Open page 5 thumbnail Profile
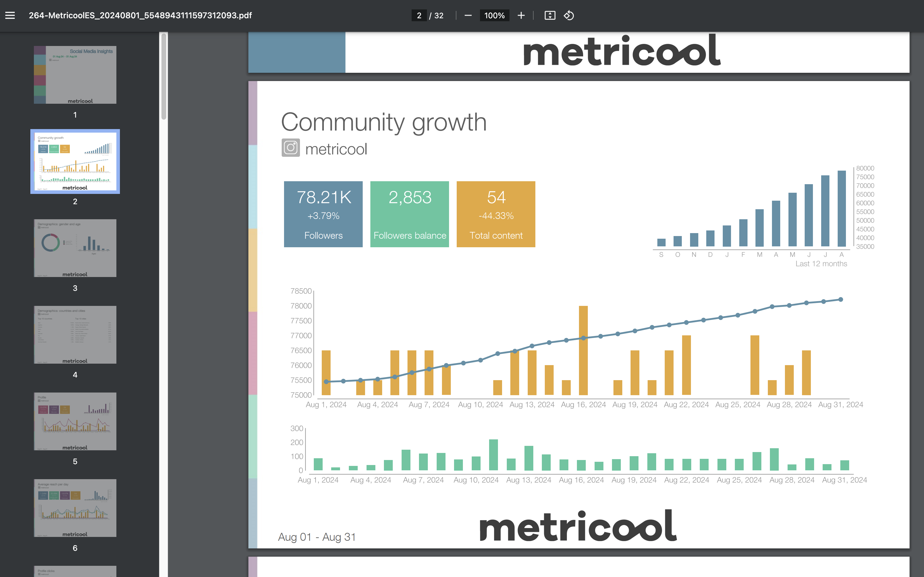Screen dimensions: 924x577 pos(75,421)
